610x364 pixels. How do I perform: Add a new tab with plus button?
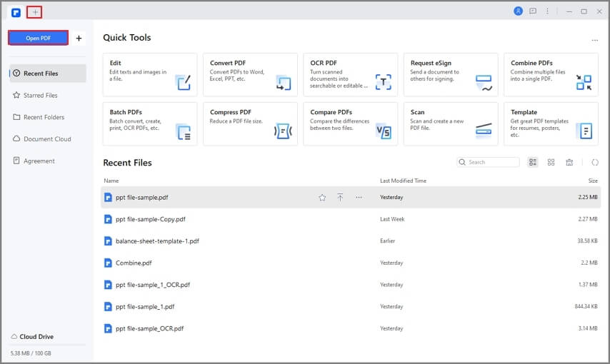[34, 12]
